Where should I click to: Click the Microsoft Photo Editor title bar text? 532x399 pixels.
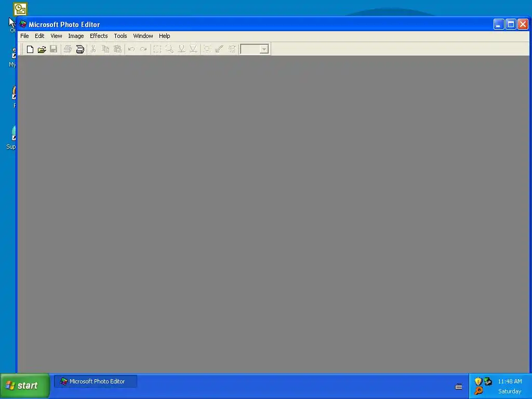tap(64, 24)
